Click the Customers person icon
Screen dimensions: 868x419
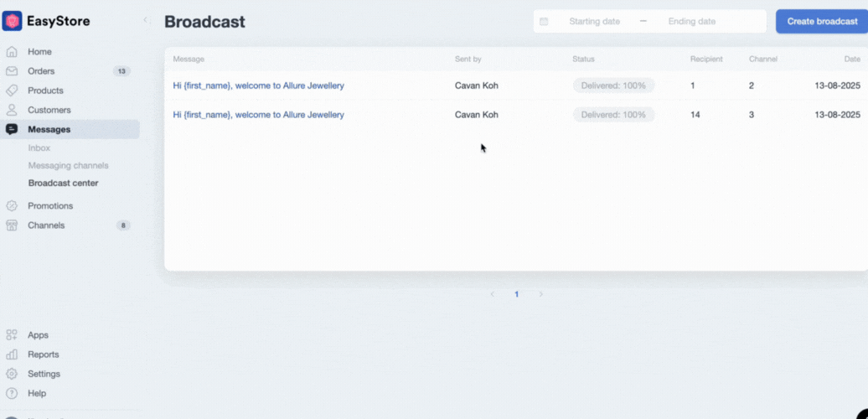[x=12, y=110]
